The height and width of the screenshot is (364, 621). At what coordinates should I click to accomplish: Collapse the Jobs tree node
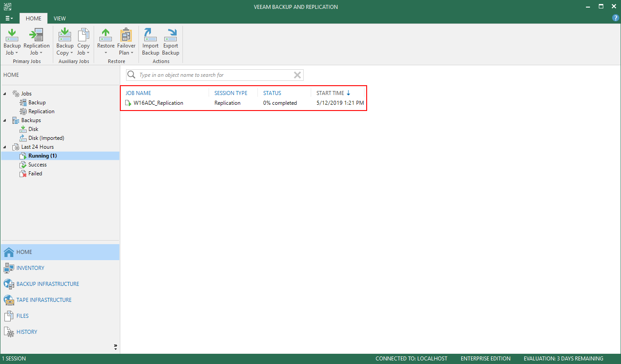tap(5, 94)
